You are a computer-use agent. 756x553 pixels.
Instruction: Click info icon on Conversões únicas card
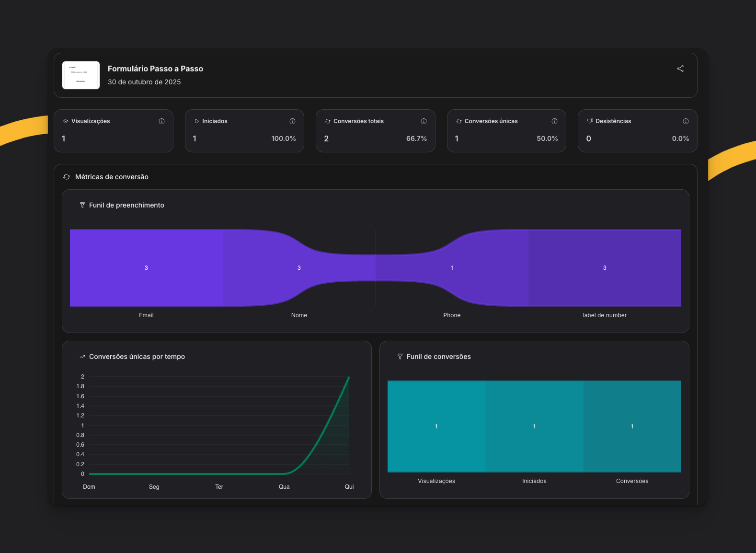[x=554, y=121]
